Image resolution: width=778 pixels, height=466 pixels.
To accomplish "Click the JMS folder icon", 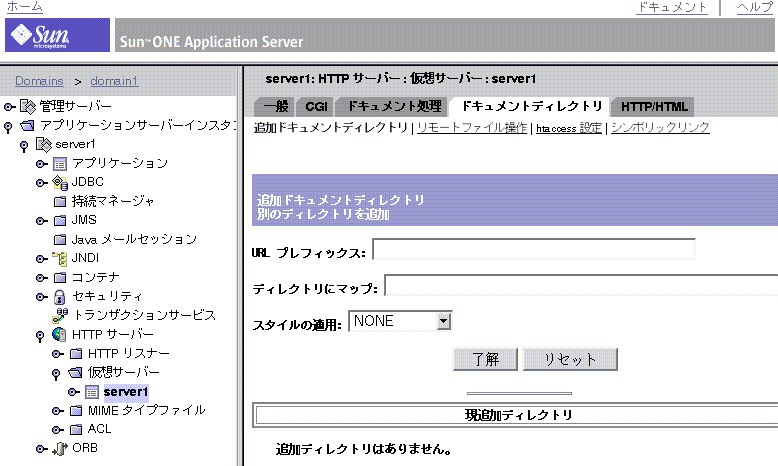I will 60,220.
